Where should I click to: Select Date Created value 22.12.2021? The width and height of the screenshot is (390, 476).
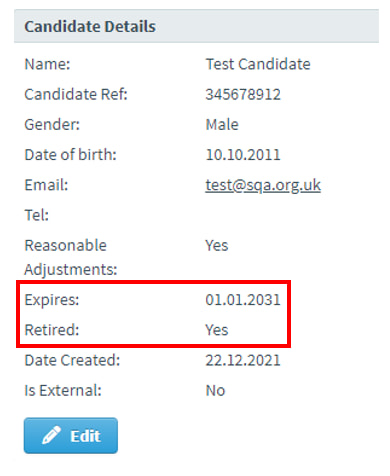243,360
